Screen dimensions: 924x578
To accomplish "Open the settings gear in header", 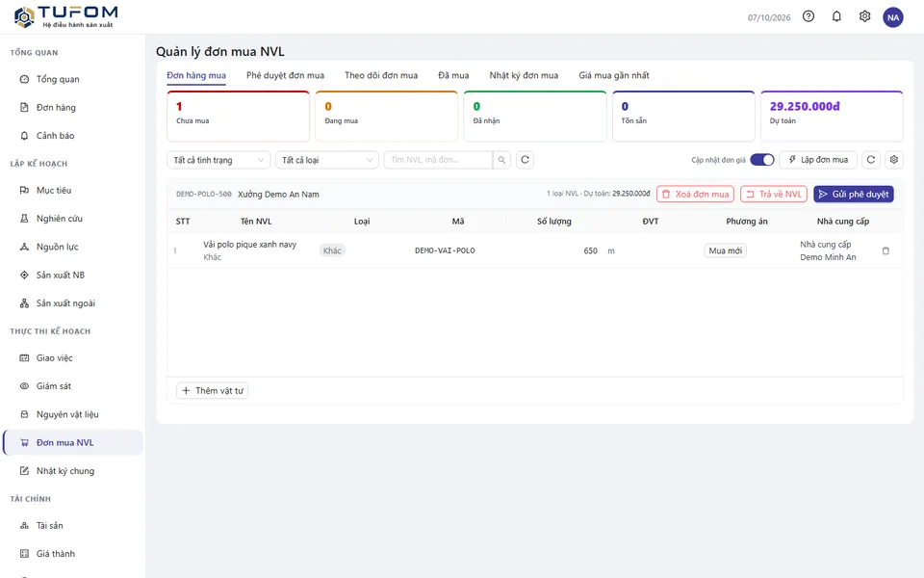I will pyautogui.click(x=864, y=16).
